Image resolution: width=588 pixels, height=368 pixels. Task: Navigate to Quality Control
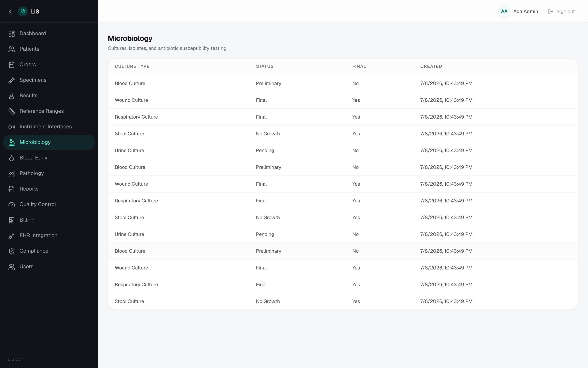[49, 204]
